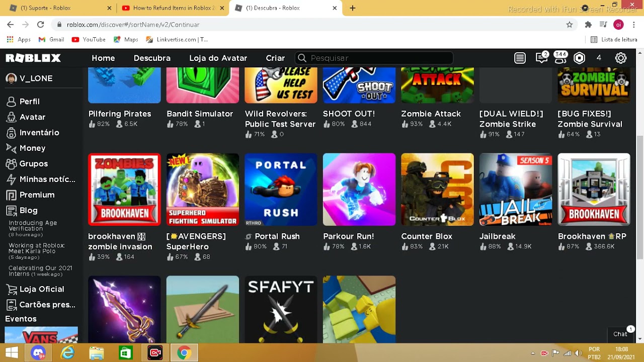Open brookhaven zombie invasion thumbnail

click(x=124, y=190)
